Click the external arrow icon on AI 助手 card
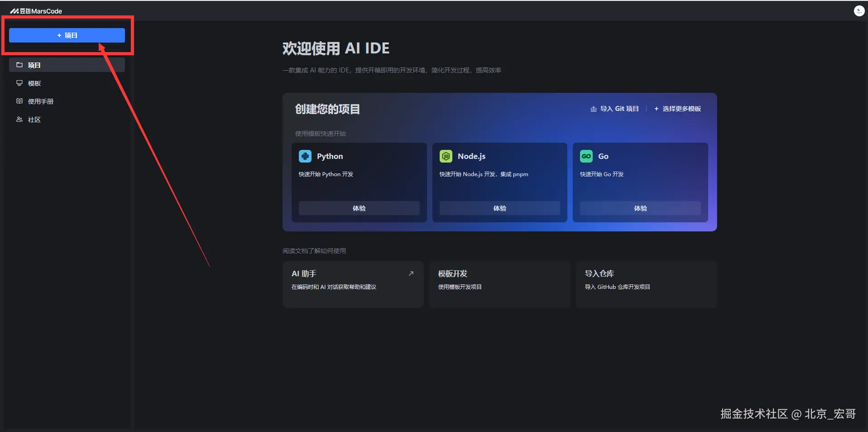The image size is (868, 432). (411, 274)
